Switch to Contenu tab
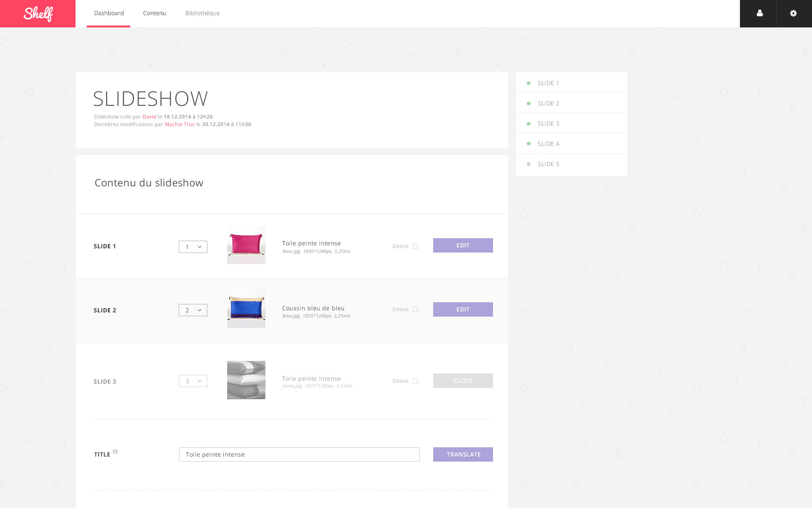The image size is (812, 508). (x=155, y=13)
